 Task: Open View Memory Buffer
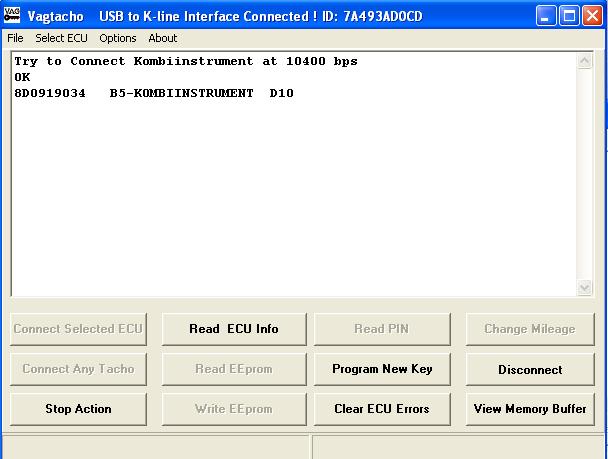tap(530, 409)
